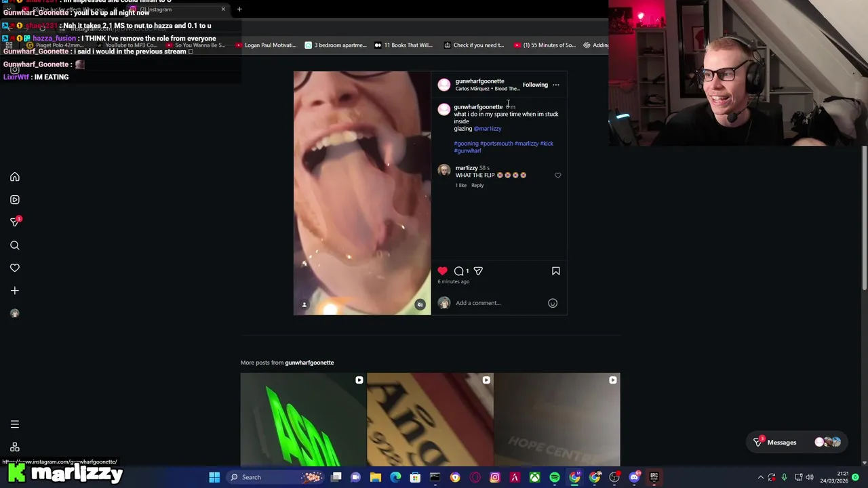Click the page vertical scrollbar

click(865, 219)
